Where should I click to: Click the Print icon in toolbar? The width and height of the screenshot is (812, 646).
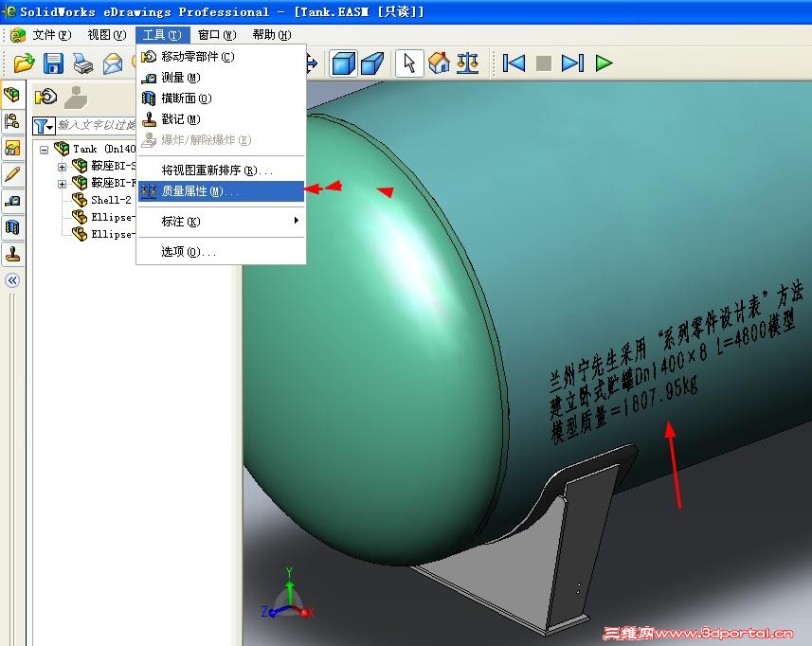tap(82, 63)
